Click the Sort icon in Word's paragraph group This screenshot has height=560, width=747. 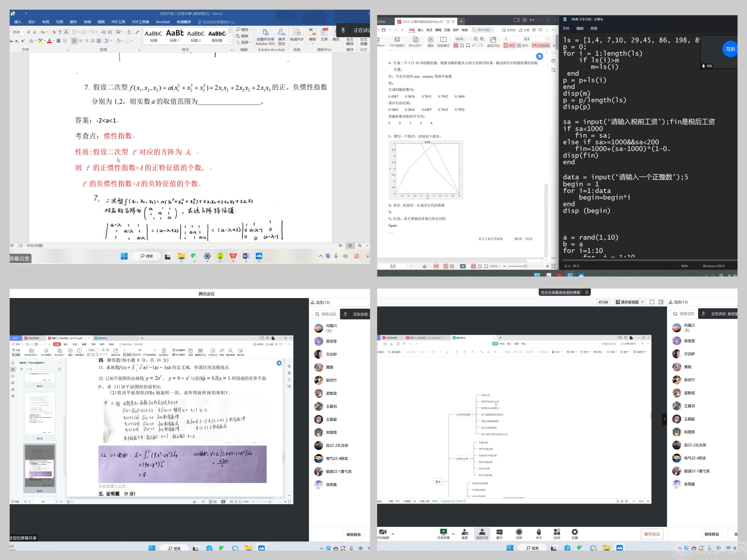[x=129, y=32]
